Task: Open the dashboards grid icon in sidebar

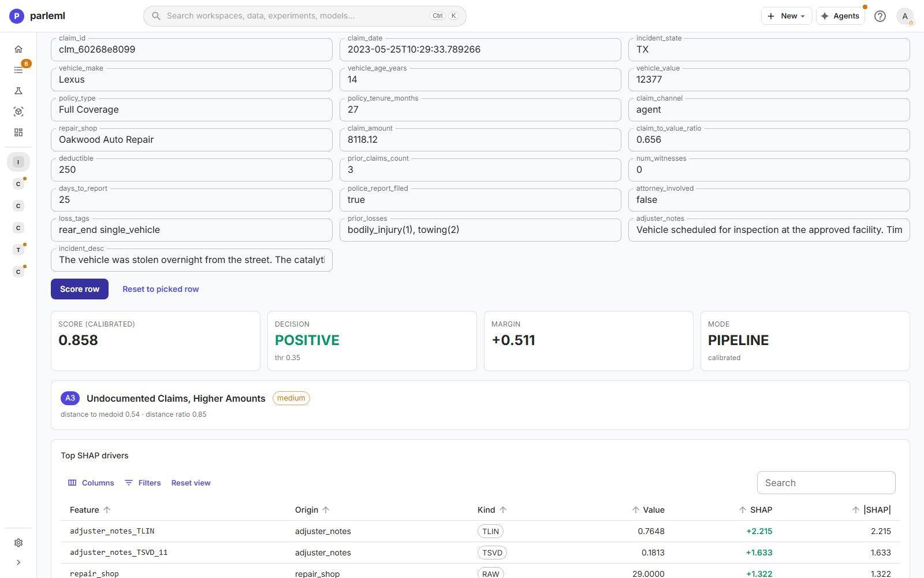Action: [18, 132]
